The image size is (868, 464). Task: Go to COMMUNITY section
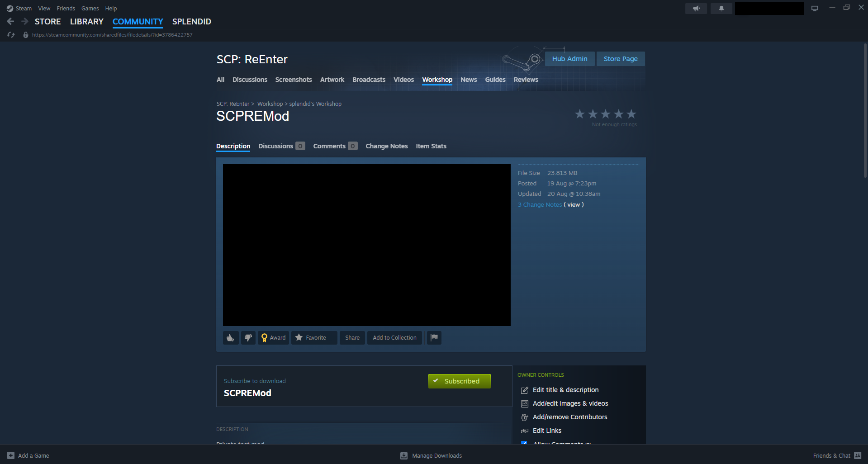point(138,21)
